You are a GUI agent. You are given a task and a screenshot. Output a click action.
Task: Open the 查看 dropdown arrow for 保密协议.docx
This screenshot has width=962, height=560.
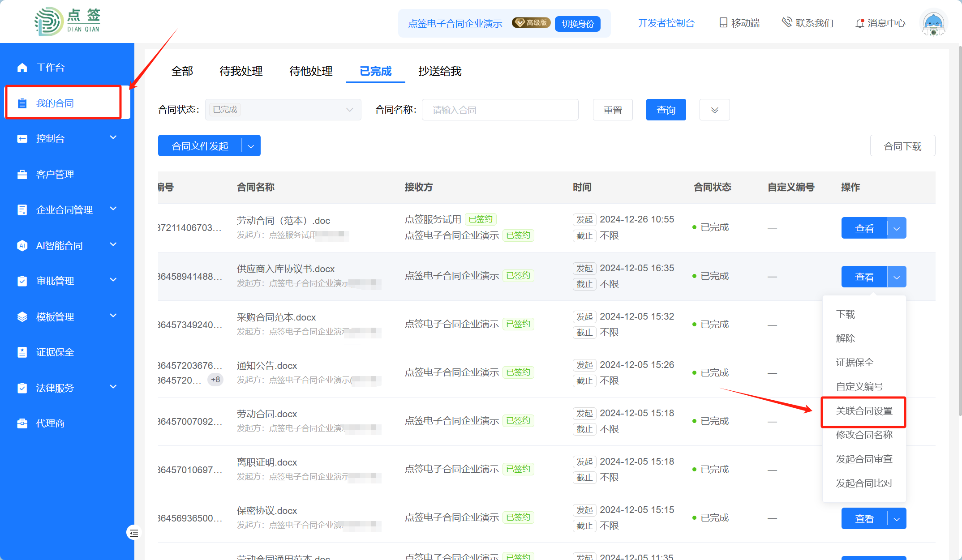pos(897,519)
